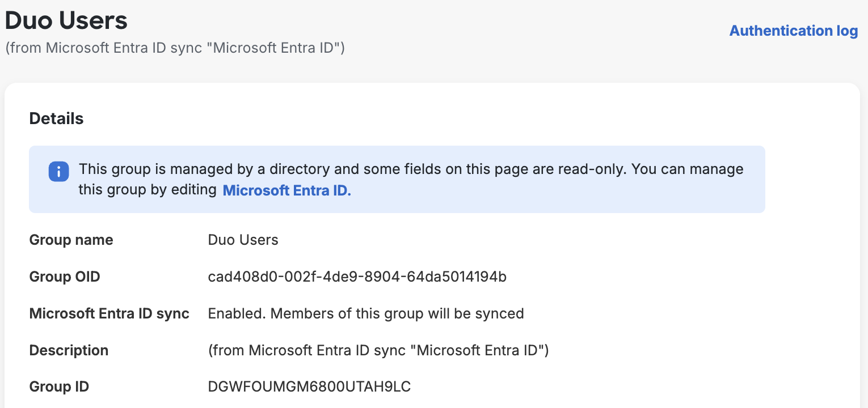Click the Details section heading
This screenshot has width=868, height=408.
[56, 118]
